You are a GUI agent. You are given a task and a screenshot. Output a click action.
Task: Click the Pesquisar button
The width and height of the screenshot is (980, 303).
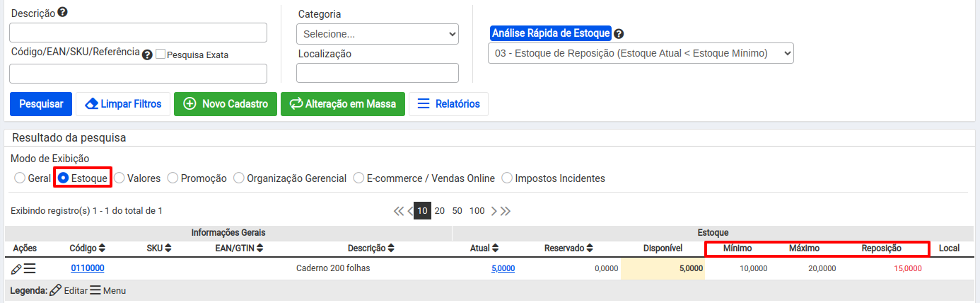click(41, 104)
